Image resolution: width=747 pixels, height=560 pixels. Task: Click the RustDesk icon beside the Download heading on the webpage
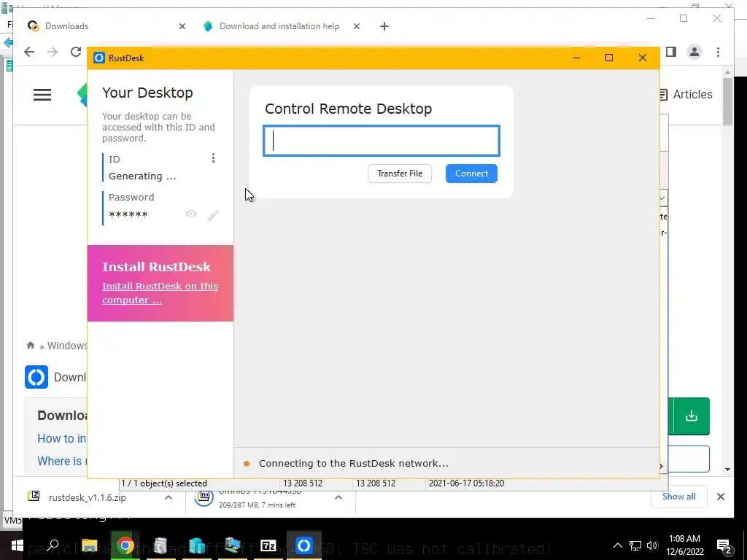pos(36,377)
